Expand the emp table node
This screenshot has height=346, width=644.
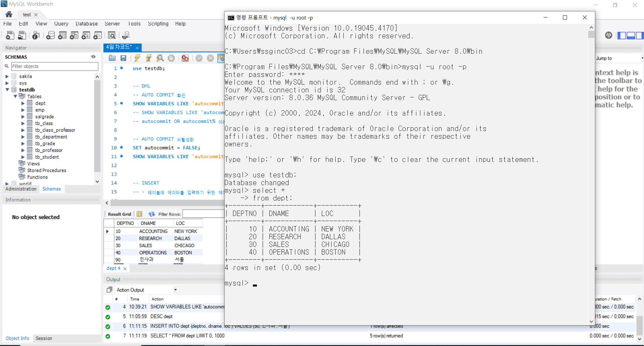point(23,110)
